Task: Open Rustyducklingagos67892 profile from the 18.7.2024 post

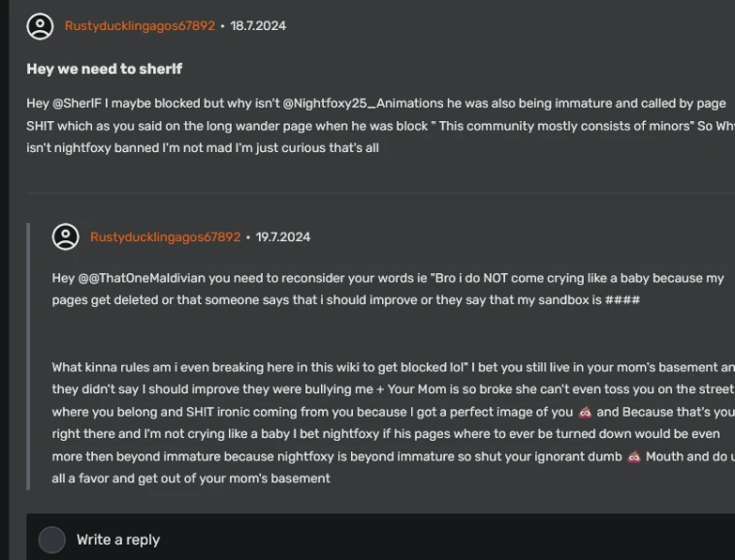Action: [140, 26]
